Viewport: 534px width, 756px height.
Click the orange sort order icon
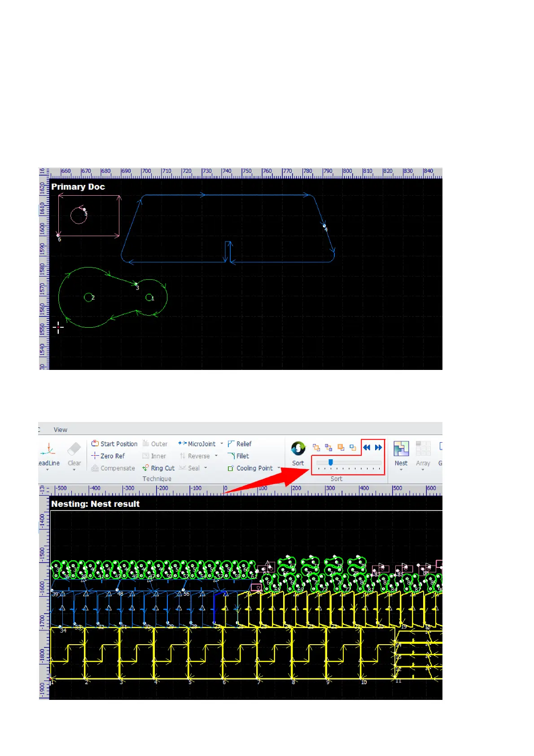(341, 448)
